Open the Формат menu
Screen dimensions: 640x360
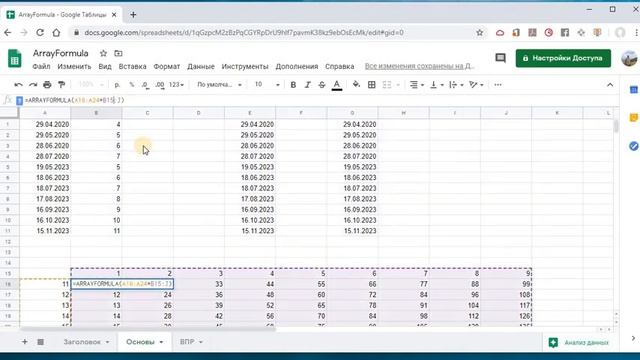(167, 67)
